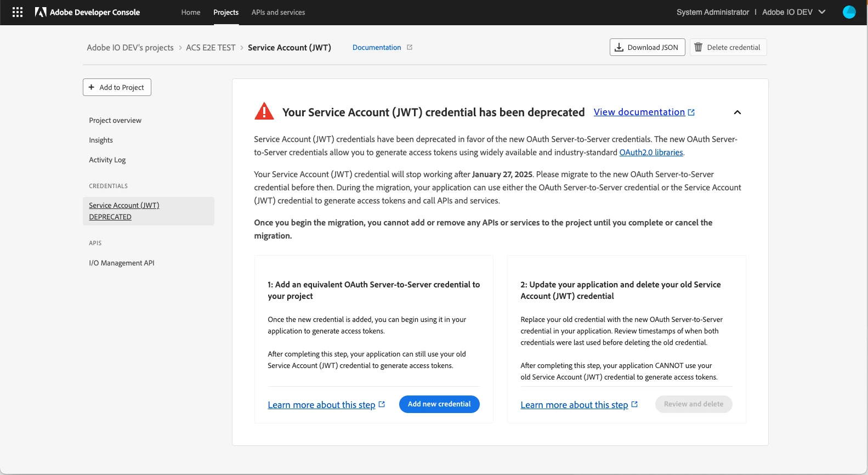This screenshot has height=475, width=868.
Task: Open Insights in the sidebar
Action: coord(101,140)
